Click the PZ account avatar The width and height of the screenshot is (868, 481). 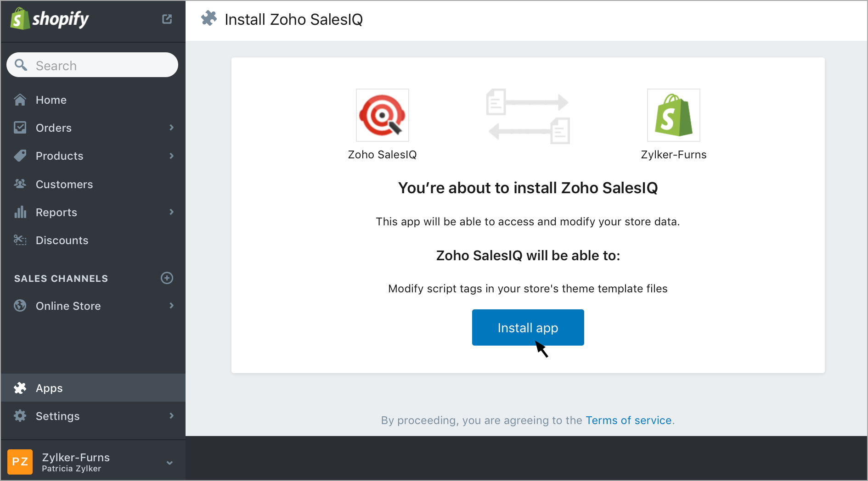coord(20,462)
